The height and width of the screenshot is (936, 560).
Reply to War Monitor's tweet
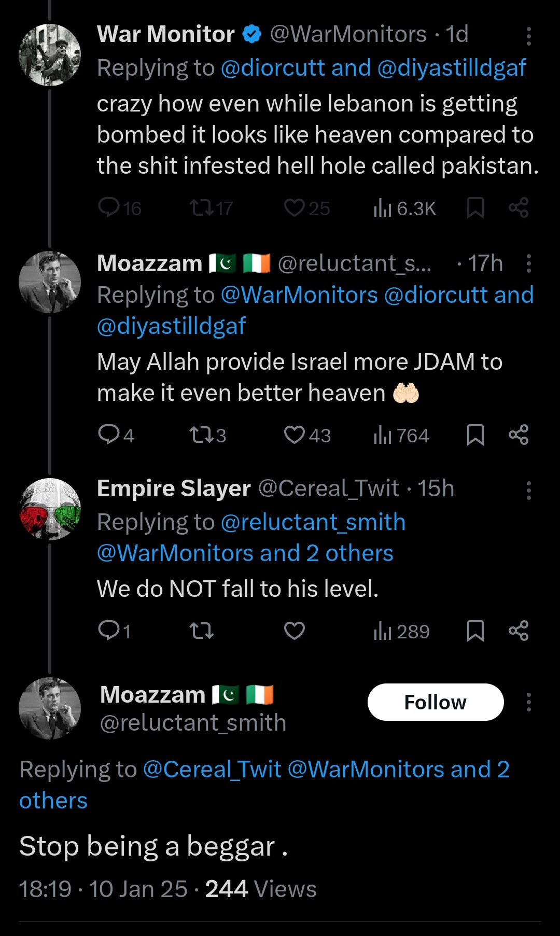point(109,208)
